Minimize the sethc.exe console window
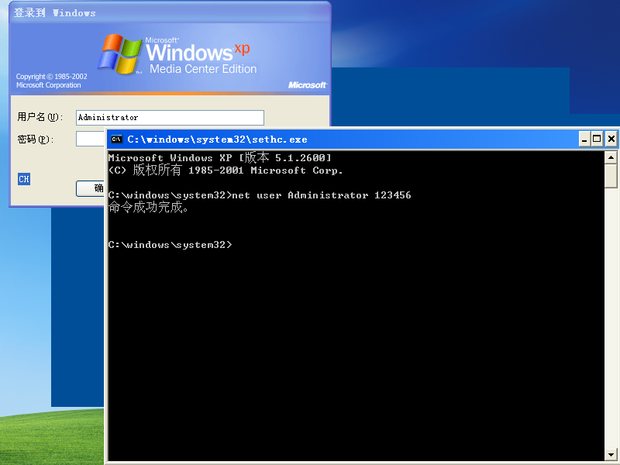Screen dimensions: 620x465 click(x=584, y=139)
